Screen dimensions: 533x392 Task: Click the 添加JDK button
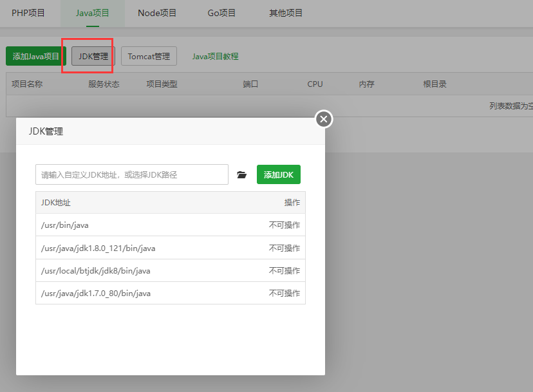click(x=279, y=174)
